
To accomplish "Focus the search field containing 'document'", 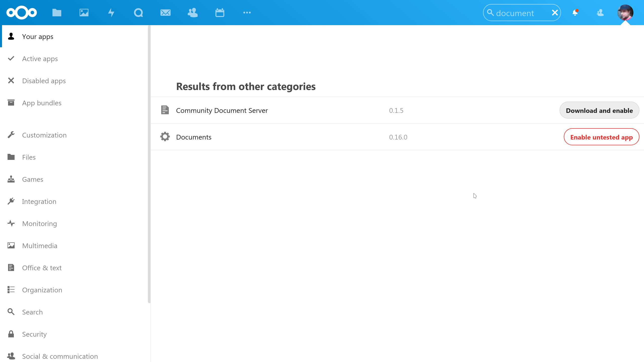I will tap(522, 13).
